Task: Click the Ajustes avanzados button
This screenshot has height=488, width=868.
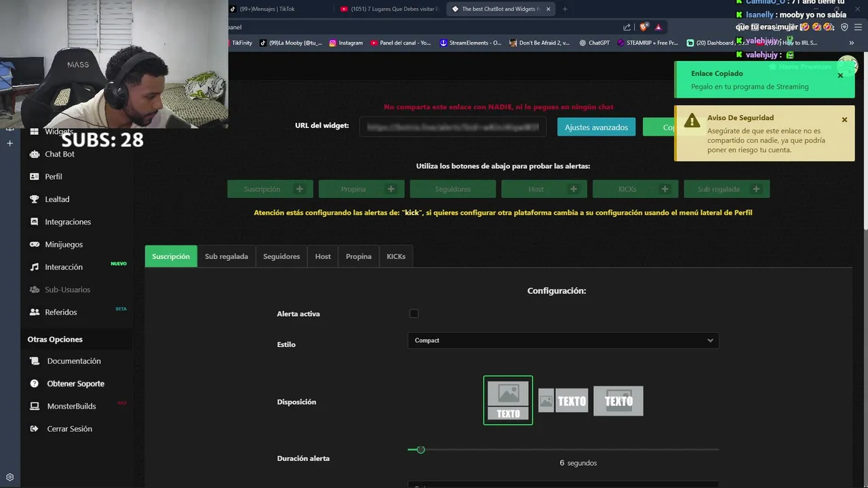Action: pyautogui.click(x=596, y=127)
